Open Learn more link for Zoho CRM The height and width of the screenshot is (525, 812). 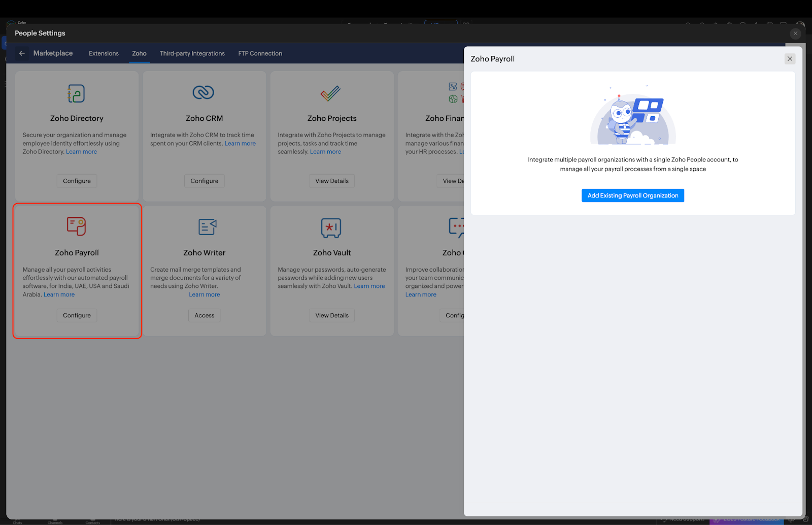[240, 144]
